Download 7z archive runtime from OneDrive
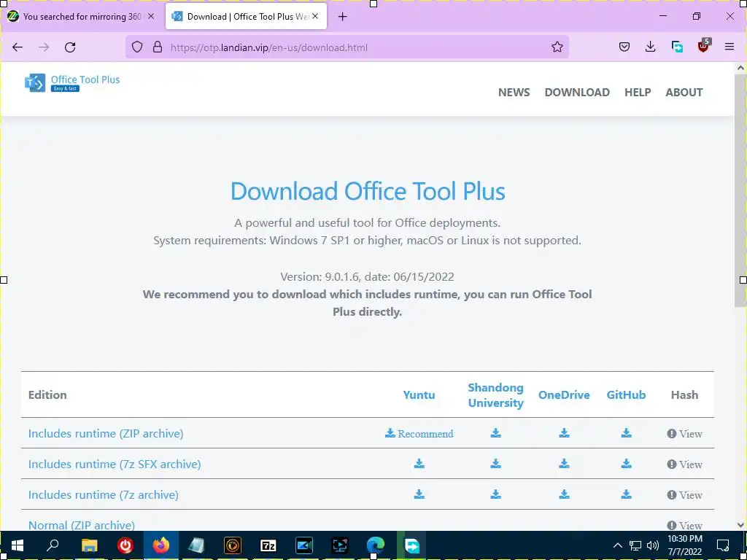747x560 pixels. pos(564,494)
